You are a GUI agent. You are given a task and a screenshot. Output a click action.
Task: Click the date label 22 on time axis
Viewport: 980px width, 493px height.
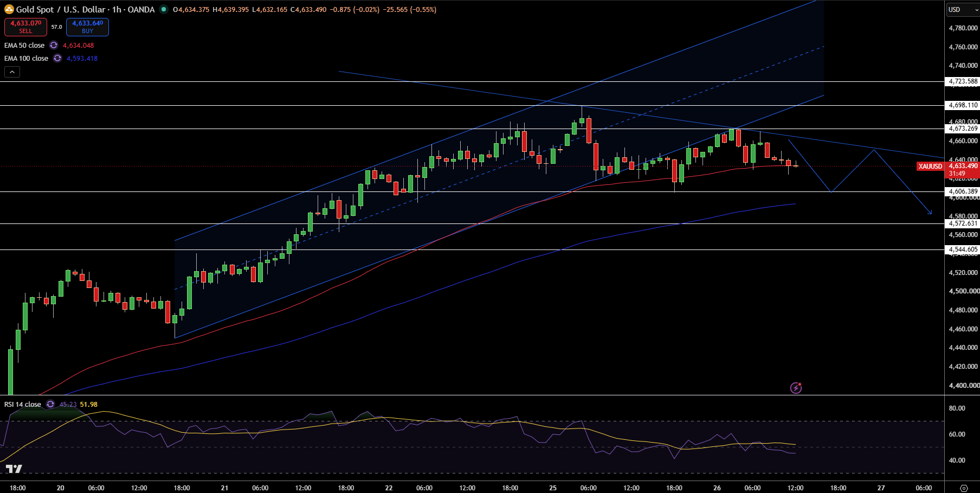pyautogui.click(x=389, y=488)
